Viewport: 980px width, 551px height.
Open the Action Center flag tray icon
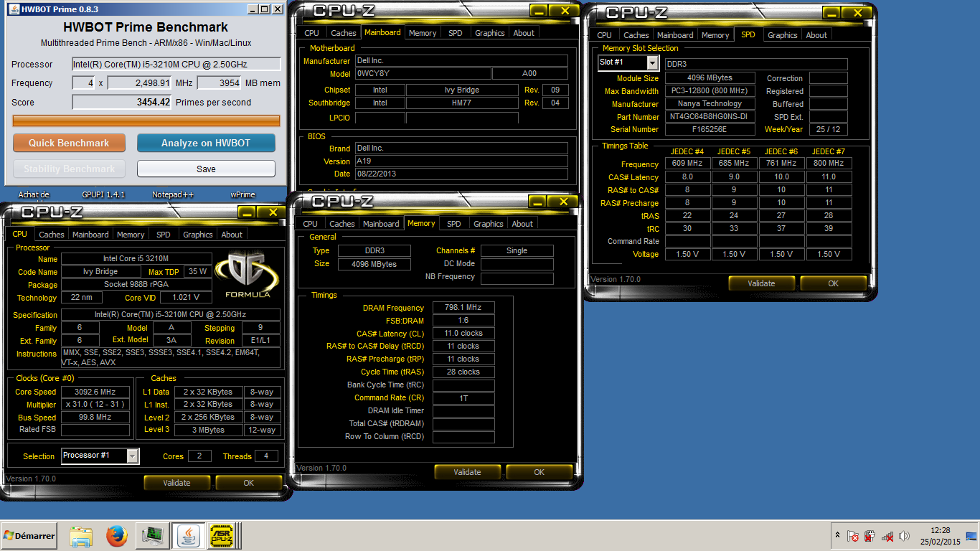coord(853,536)
